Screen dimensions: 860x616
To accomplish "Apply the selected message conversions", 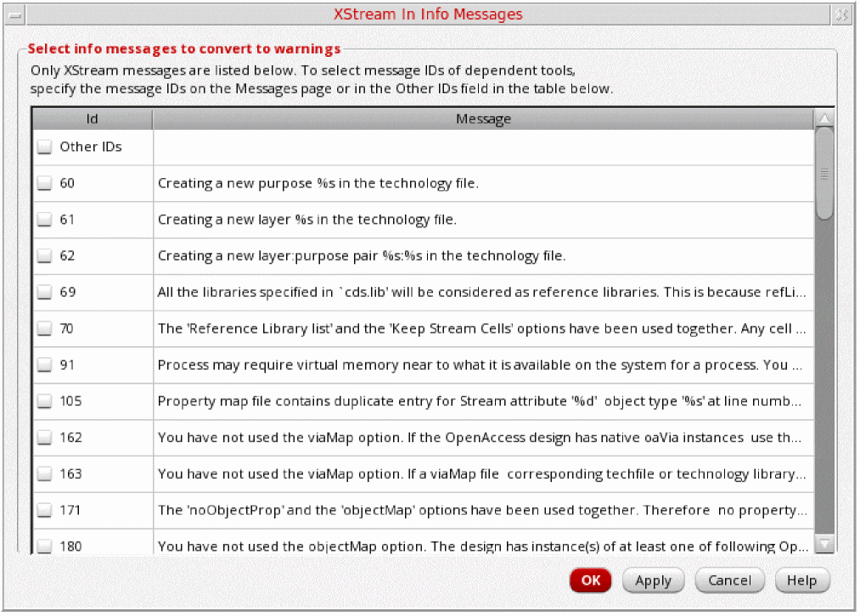I will (653, 580).
